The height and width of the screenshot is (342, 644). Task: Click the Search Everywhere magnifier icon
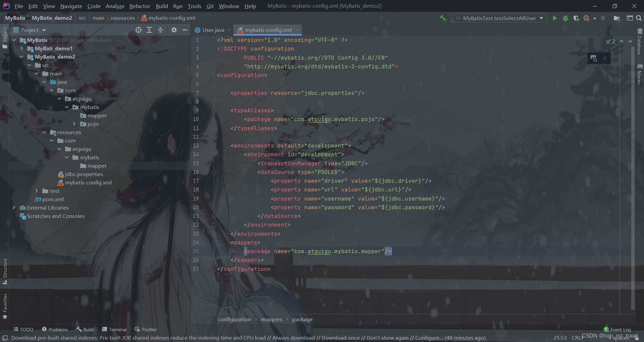[639, 18]
